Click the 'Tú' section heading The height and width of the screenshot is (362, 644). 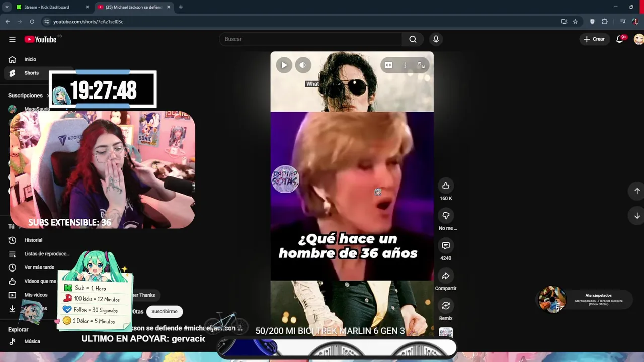pos(11,227)
